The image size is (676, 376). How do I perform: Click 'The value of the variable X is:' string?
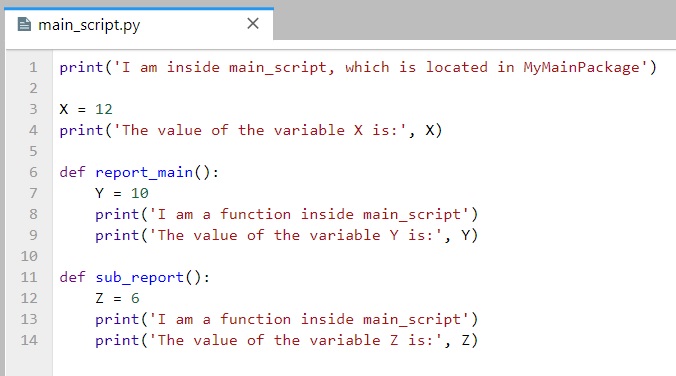[260, 130]
